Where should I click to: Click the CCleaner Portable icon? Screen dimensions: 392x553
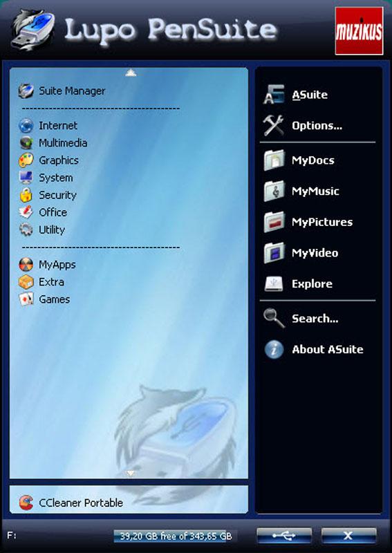(x=26, y=503)
